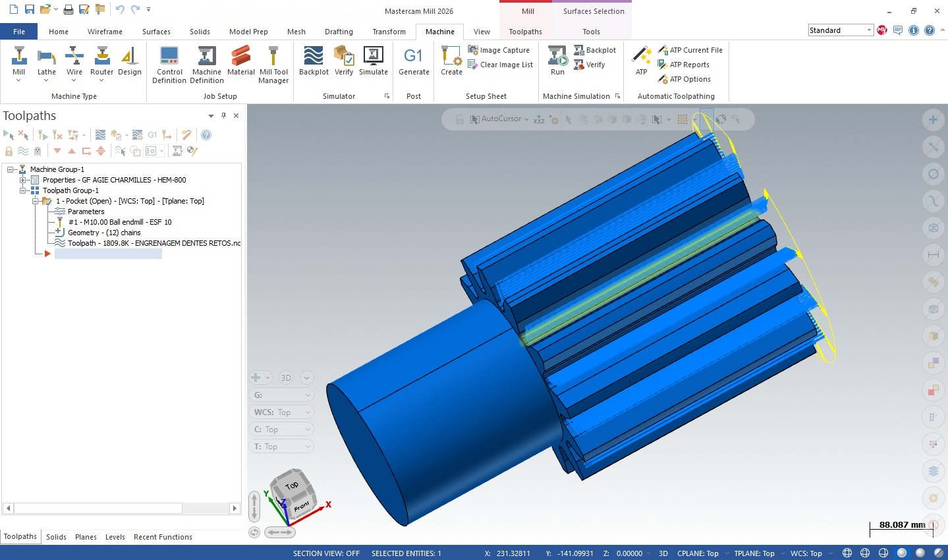The width and height of the screenshot is (948, 560).
Task: Move insert arrow down one item
Action: 57,151
